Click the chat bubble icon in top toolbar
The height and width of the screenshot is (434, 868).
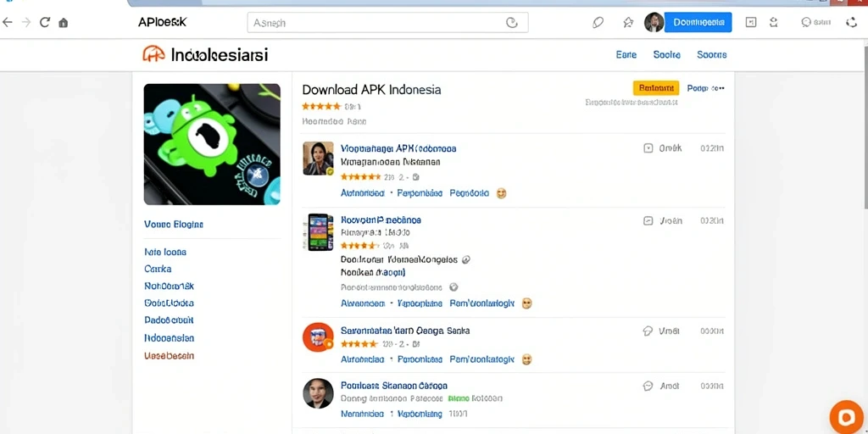point(806,22)
